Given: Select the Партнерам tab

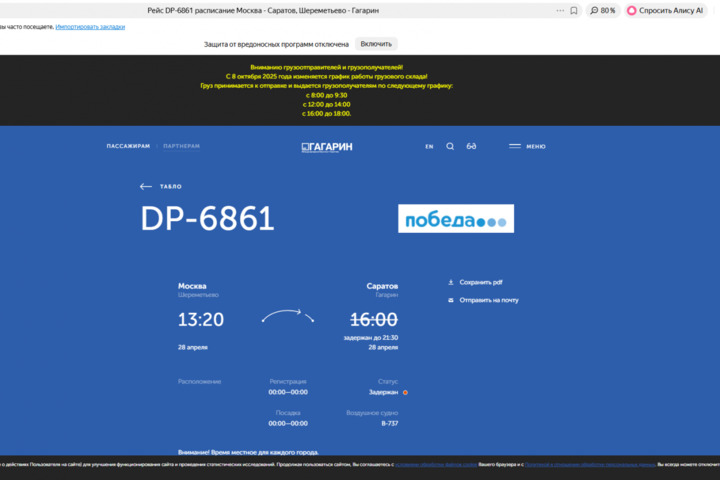Looking at the screenshot, I should point(181,146).
